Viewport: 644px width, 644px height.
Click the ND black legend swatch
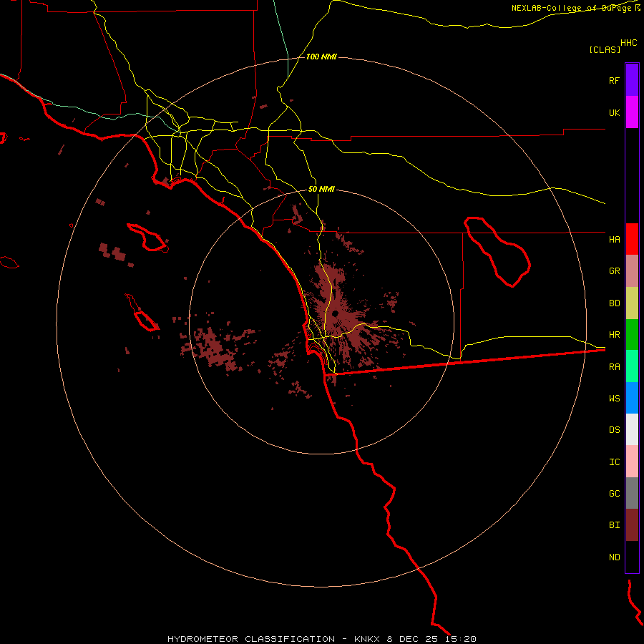click(632, 557)
